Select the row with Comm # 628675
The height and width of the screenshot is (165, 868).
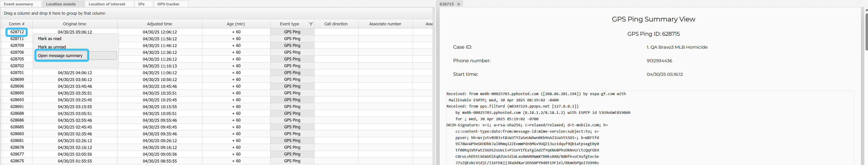pos(17,161)
